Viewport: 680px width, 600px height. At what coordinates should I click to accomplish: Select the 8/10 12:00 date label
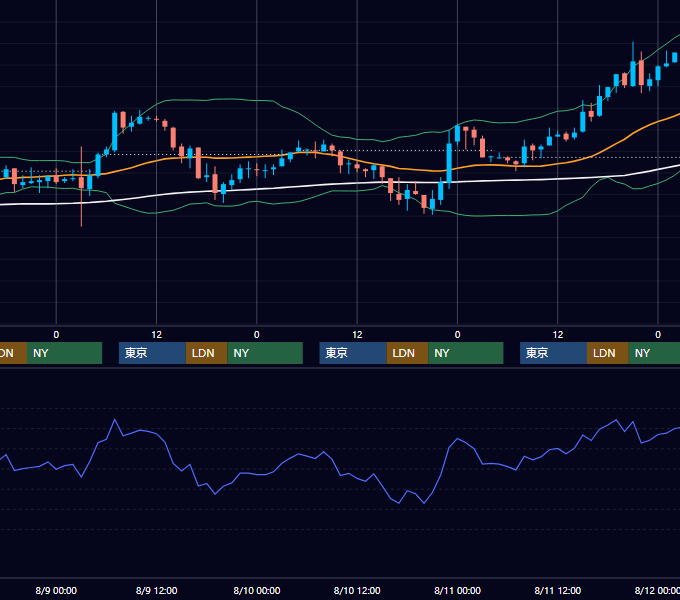357,590
